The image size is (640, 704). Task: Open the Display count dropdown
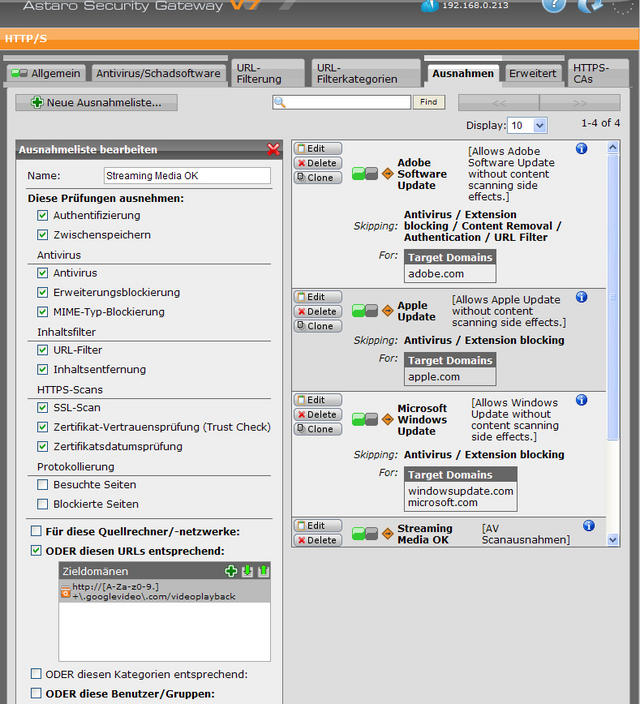tap(527, 125)
